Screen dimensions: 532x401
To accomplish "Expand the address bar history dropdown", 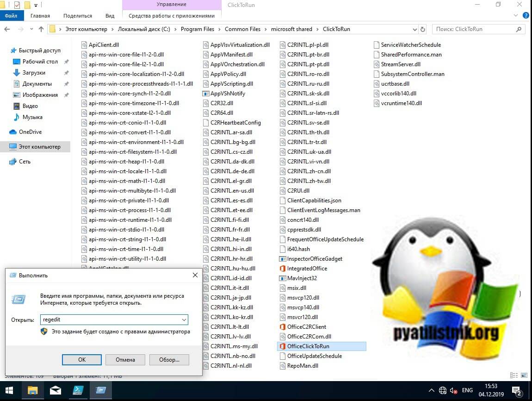I will pos(414,30).
